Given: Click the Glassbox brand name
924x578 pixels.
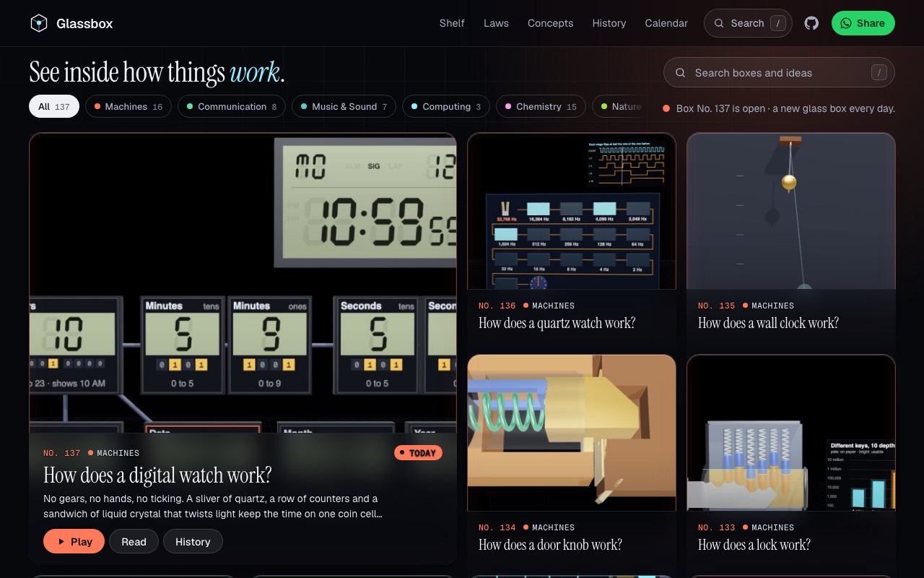Looking at the screenshot, I should point(84,23).
